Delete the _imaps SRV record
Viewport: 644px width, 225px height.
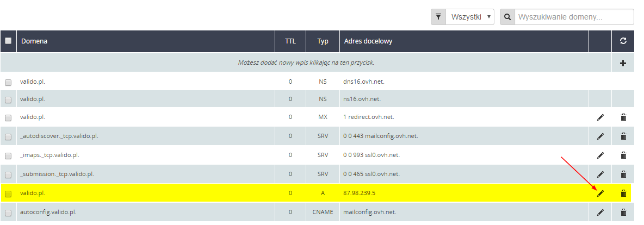coord(623,155)
